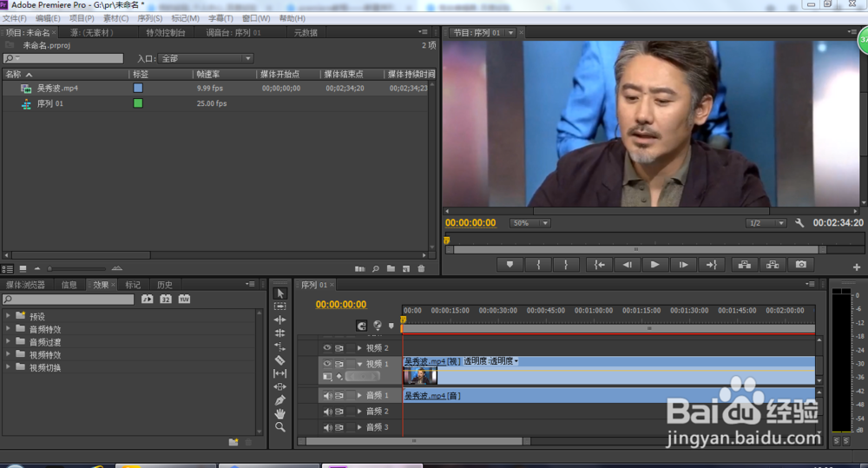
Task: Open the 50% zoom level dropdown
Action: pyautogui.click(x=530, y=222)
